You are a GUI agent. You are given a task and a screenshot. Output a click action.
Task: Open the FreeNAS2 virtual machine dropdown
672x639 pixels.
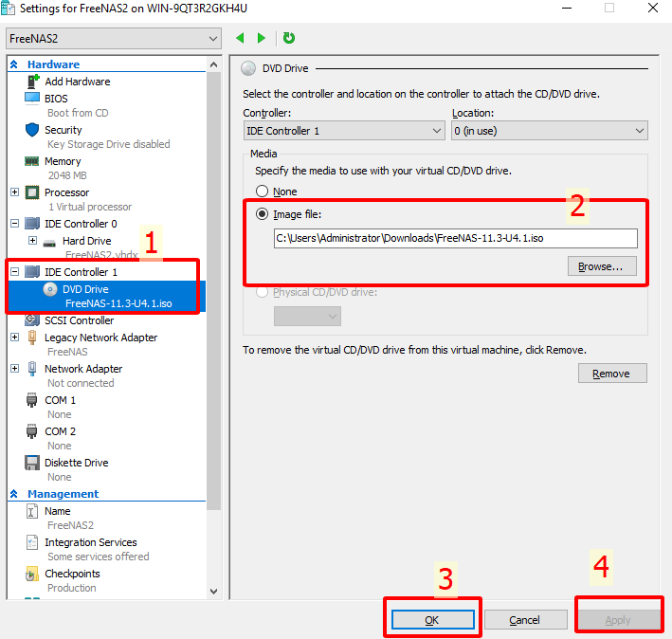point(113,38)
